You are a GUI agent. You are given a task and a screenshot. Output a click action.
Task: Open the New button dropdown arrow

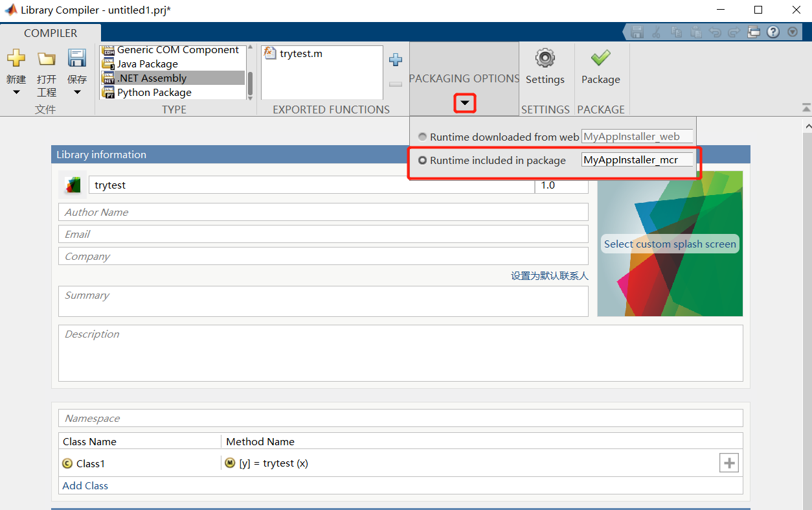(16, 93)
